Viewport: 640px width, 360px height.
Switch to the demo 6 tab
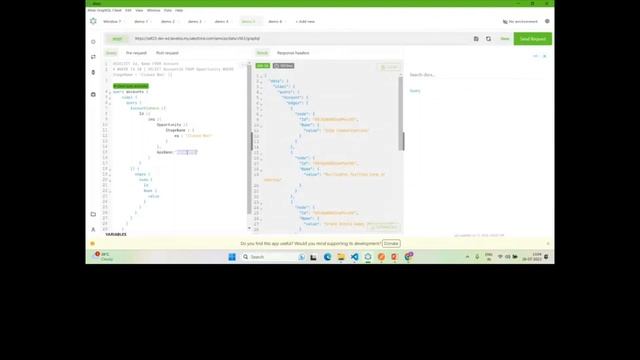[275, 22]
